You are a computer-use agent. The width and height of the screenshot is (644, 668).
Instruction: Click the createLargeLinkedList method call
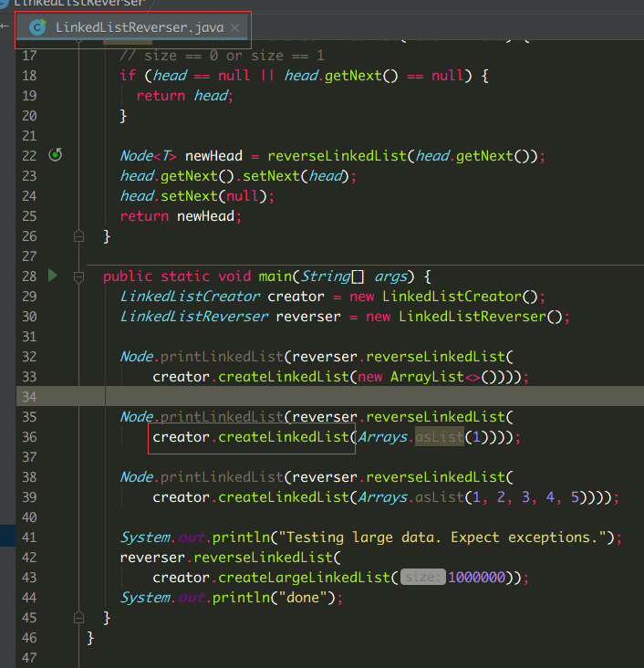point(305,578)
